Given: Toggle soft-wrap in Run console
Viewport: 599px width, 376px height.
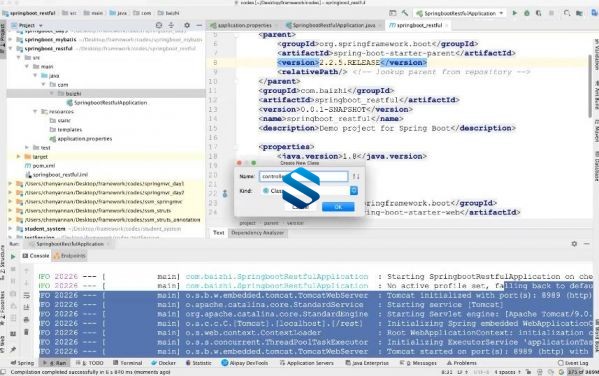Looking at the screenshot, I should 26,295.
